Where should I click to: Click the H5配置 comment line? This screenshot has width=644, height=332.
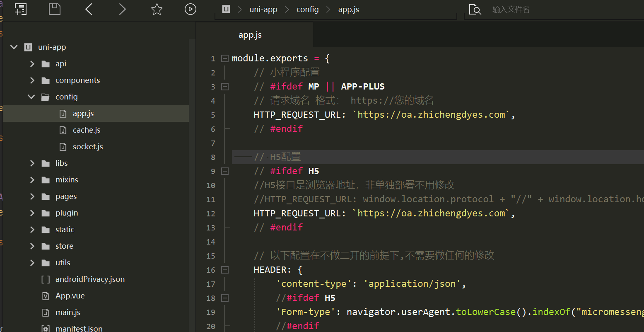(277, 157)
